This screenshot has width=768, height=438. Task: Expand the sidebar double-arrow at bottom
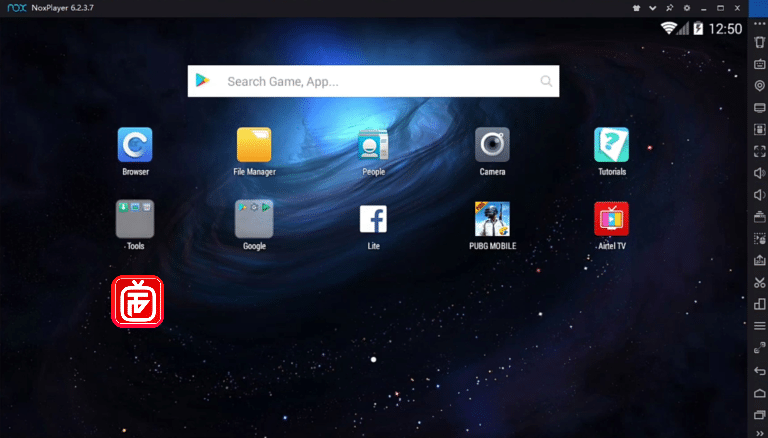(x=760, y=433)
